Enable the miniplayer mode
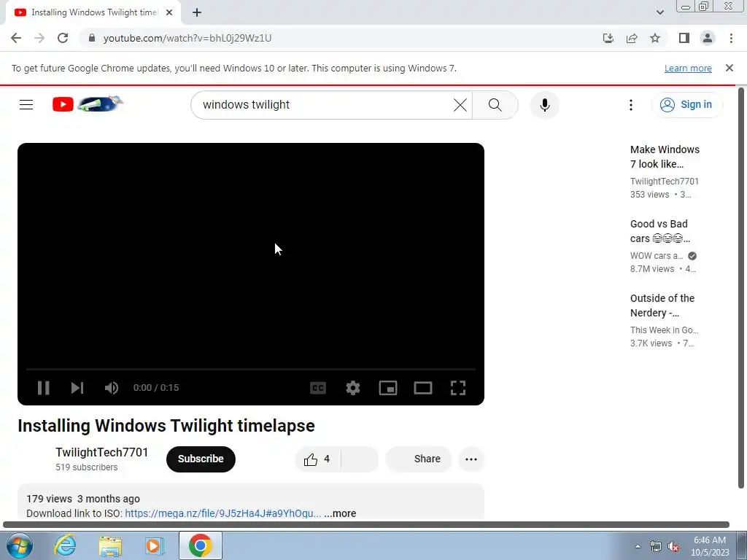The height and width of the screenshot is (560, 747). tap(388, 388)
